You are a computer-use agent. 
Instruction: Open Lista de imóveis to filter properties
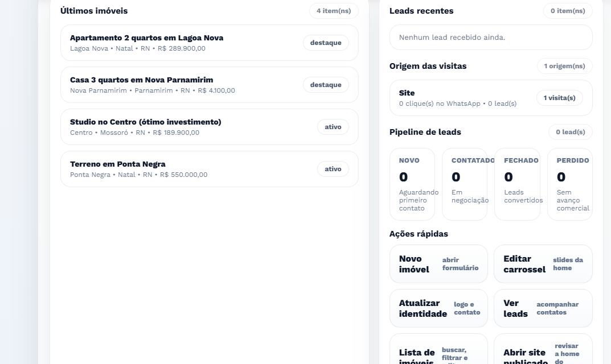pos(438,351)
